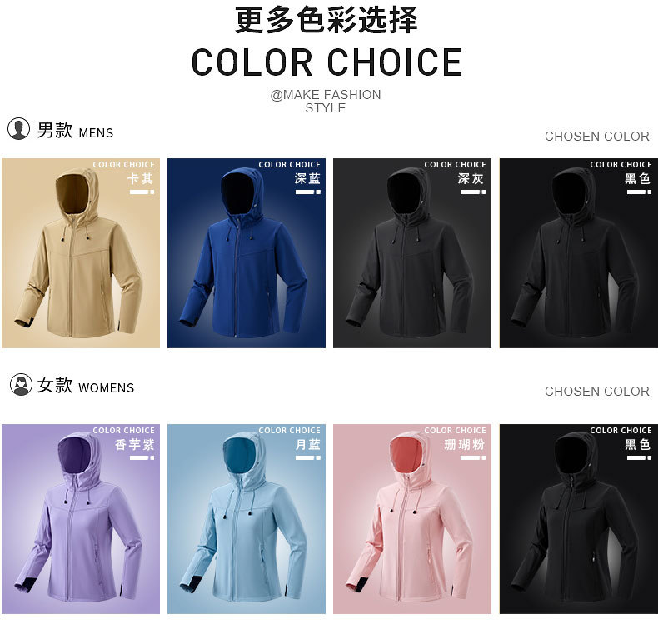Click the 更多色彩选择 title text
This screenshot has height=644, width=658.
point(327,20)
